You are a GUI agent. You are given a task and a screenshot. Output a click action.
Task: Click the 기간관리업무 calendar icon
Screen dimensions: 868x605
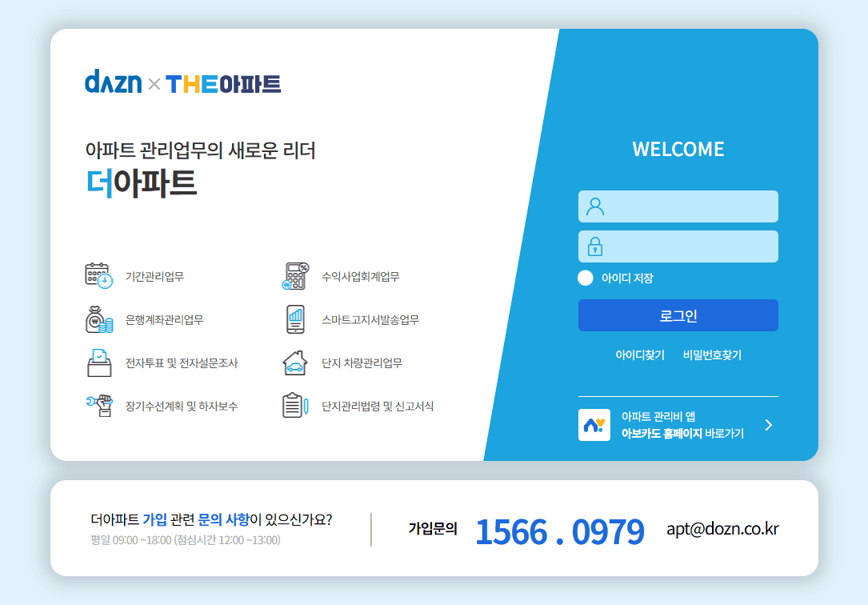[98, 275]
